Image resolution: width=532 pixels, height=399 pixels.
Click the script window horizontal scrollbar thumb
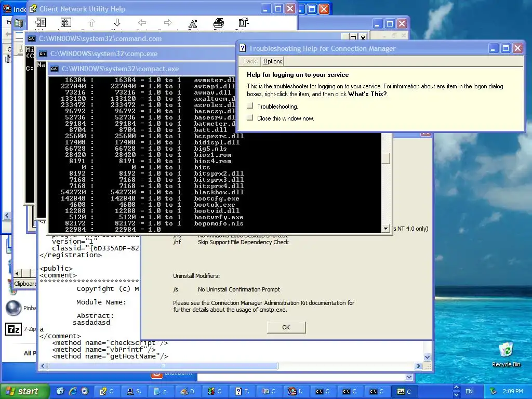(163, 366)
